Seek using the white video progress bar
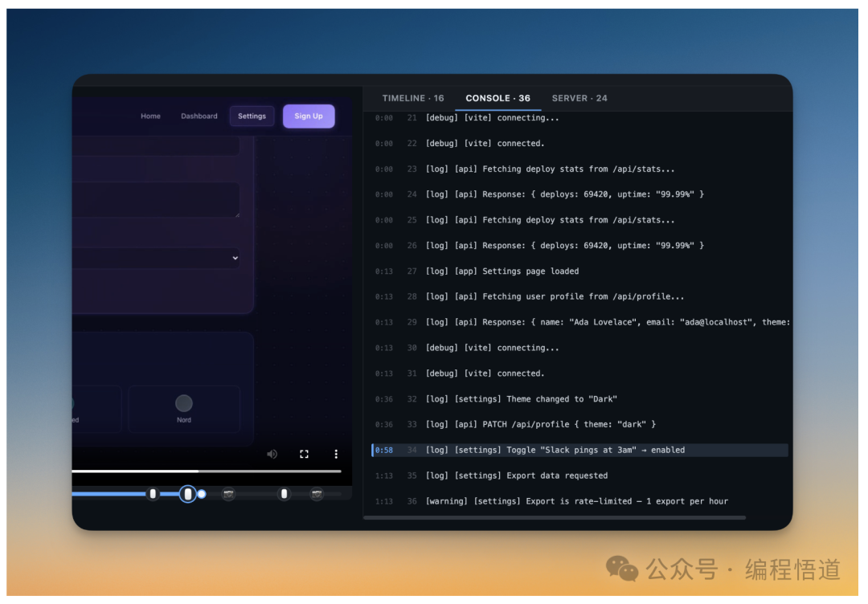 tap(207, 471)
